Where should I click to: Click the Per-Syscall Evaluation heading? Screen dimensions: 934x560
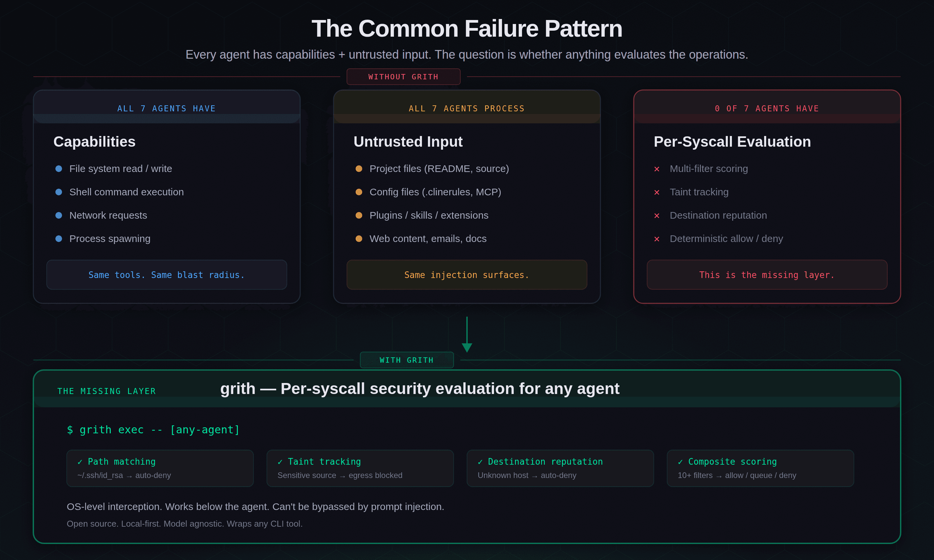tap(732, 142)
